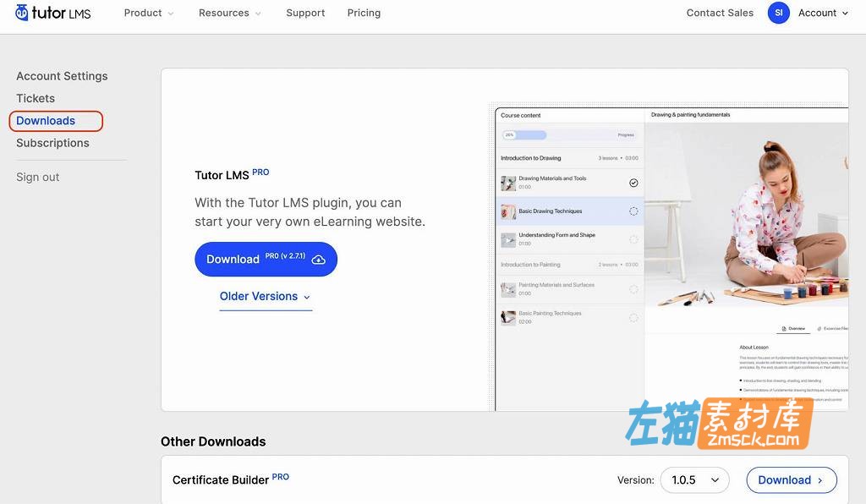Expand the Account menu in the header
This screenshot has width=866, height=504.
pyautogui.click(x=821, y=13)
